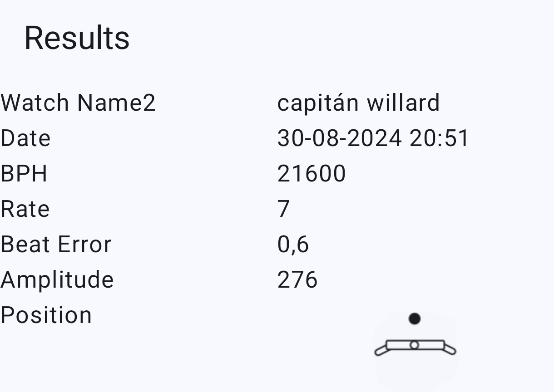Image resolution: width=554 pixels, height=392 pixels.
Task: Click the black dot above the watch icon
Action: click(x=414, y=319)
